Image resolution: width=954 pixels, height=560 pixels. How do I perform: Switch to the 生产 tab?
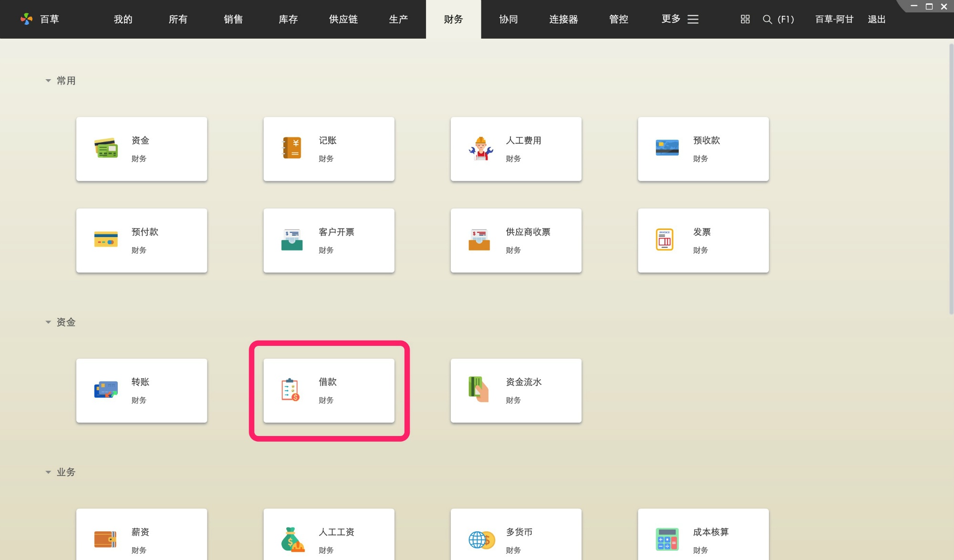pyautogui.click(x=398, y=19)
